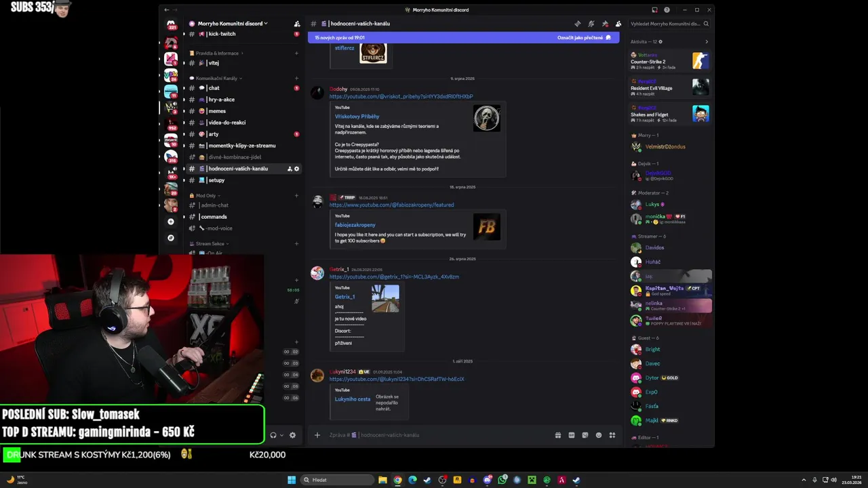The image size is (868, 488).
Task: Open audio output dropdown arrow beside headphones
Action: point(282,435)
